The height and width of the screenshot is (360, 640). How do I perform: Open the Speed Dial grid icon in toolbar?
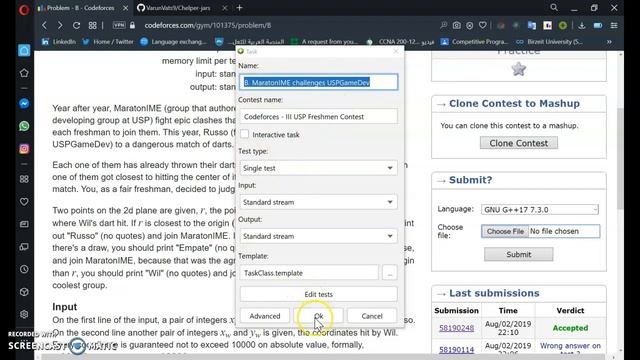[93, 25]
